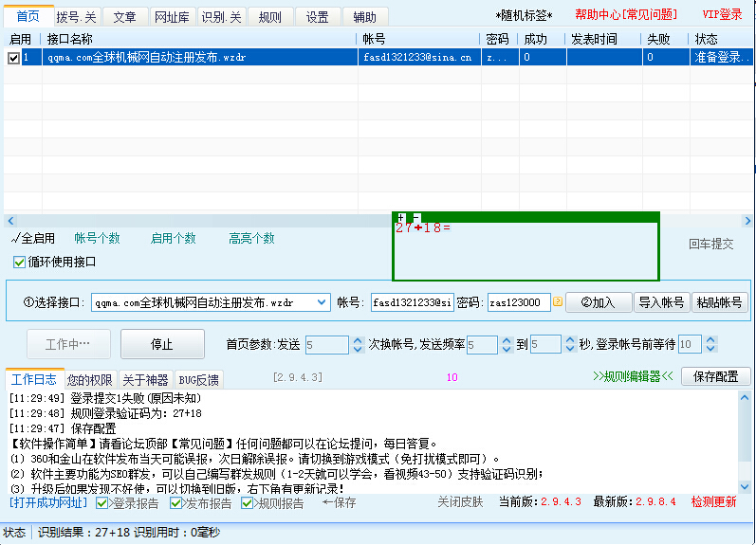Click 关闭皮肤 link
The height and width of the screenshot is (545, 756).
pyautogui.click(x=460, y=501)
